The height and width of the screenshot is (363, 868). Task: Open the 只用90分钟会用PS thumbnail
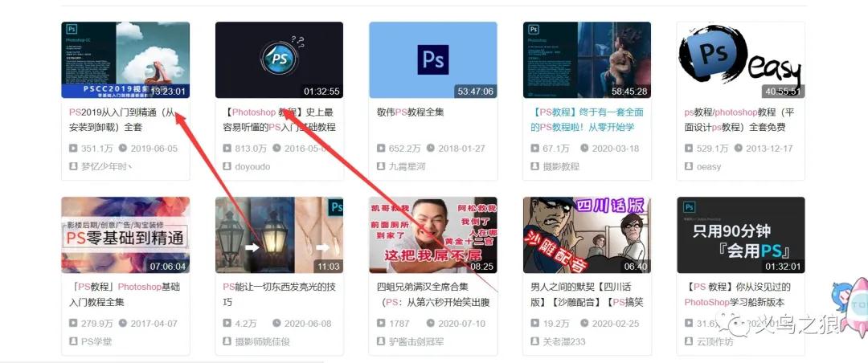pos(740,235)
